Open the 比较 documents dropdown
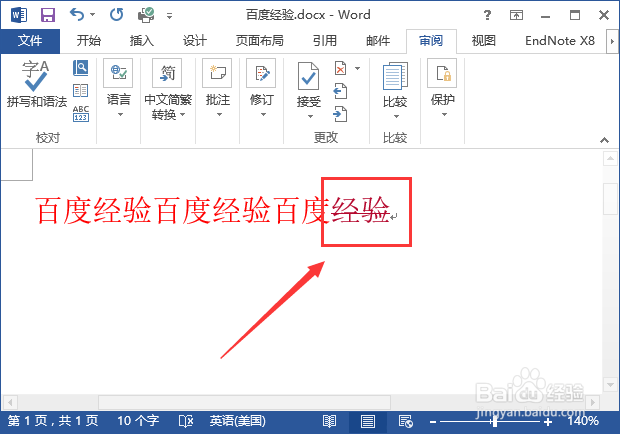This screenshot has height=434, width=620. [395, 90]
